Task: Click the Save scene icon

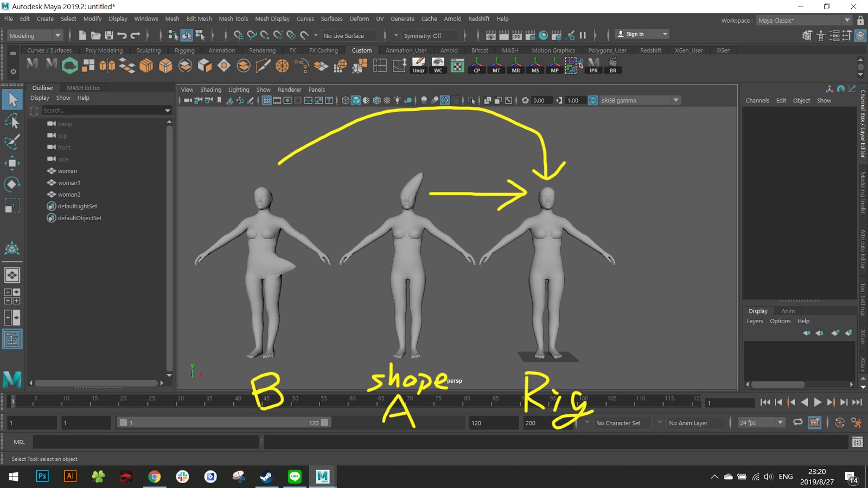Action: 109,35
